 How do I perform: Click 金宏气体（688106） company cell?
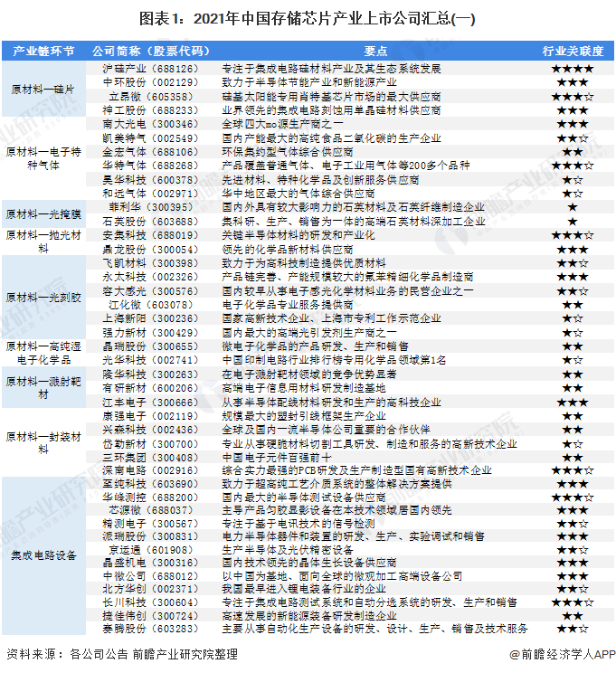click(151, 152)
